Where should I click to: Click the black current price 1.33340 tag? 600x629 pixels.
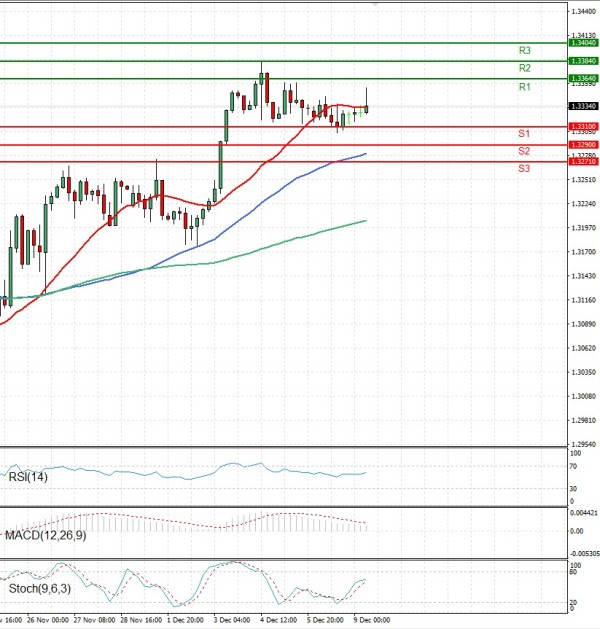click(x=583, y=106)
